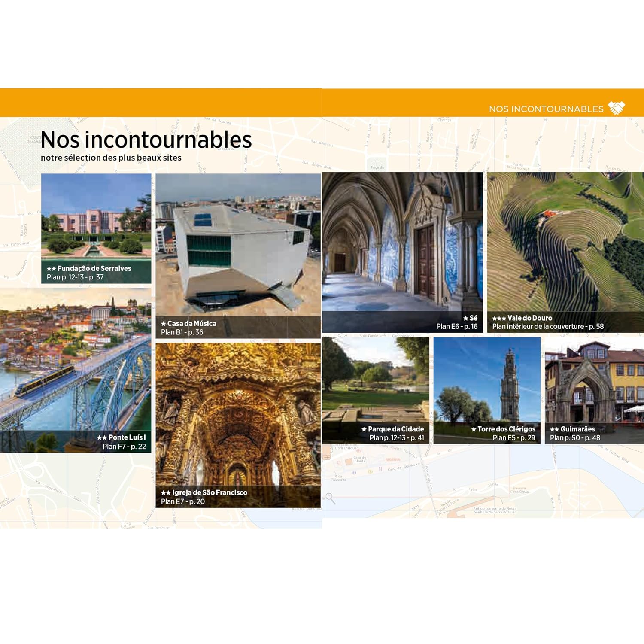
Task: Click the "NOS INCONTOURNABLES" header label
Action: point(546,109)
